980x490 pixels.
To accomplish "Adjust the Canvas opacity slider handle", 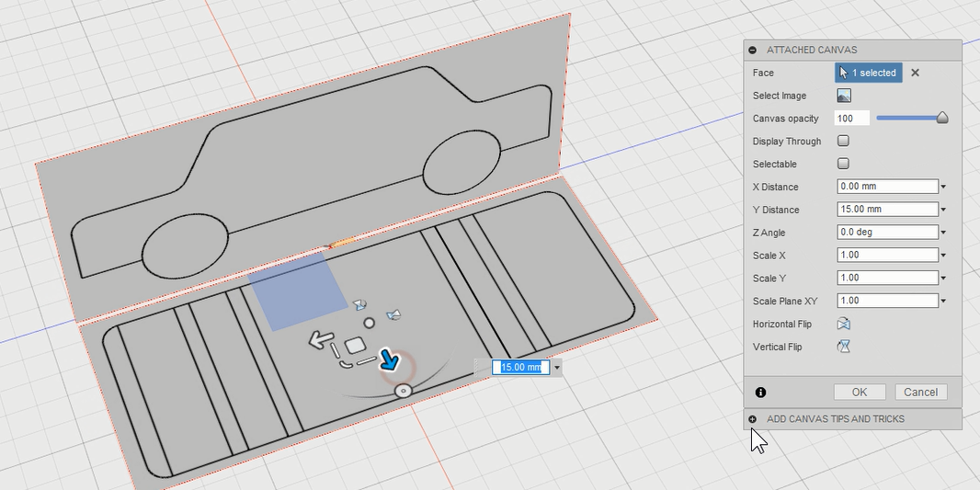I will coord(942,118).
